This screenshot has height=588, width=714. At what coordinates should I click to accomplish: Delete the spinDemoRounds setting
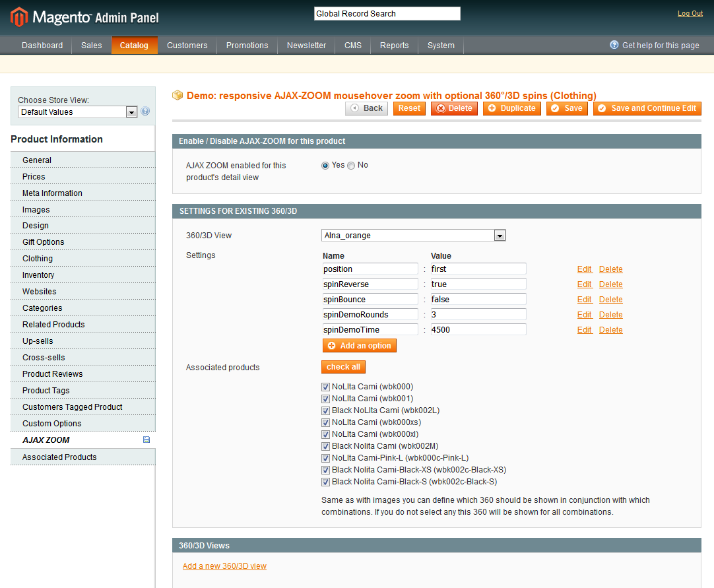pos(610,315)
